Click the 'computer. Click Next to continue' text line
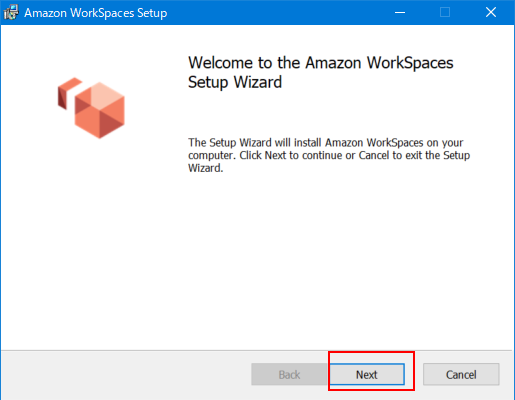The width and height of the screenshot is (515, 400). pos(329,155)
